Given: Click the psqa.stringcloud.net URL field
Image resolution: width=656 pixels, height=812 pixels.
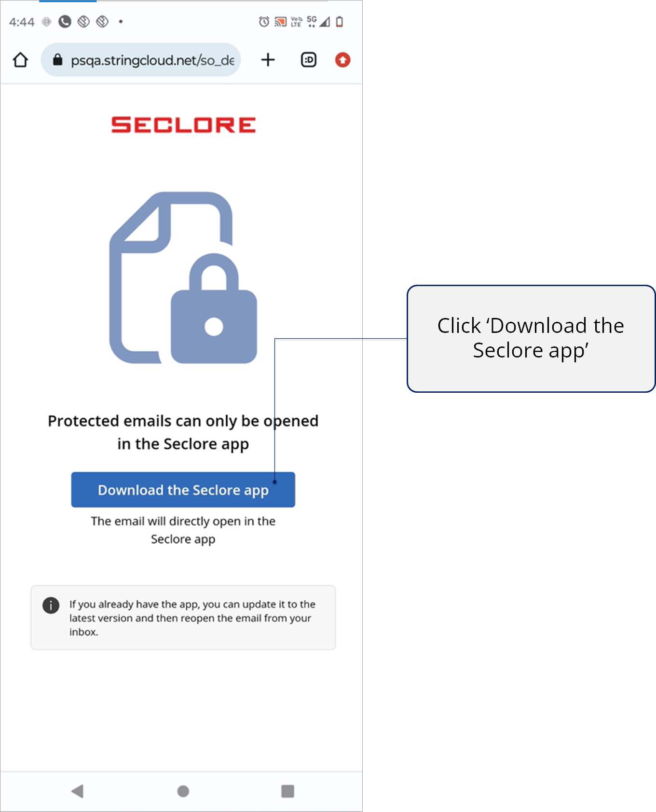Looking at the screenshot, I should point(141,60).
